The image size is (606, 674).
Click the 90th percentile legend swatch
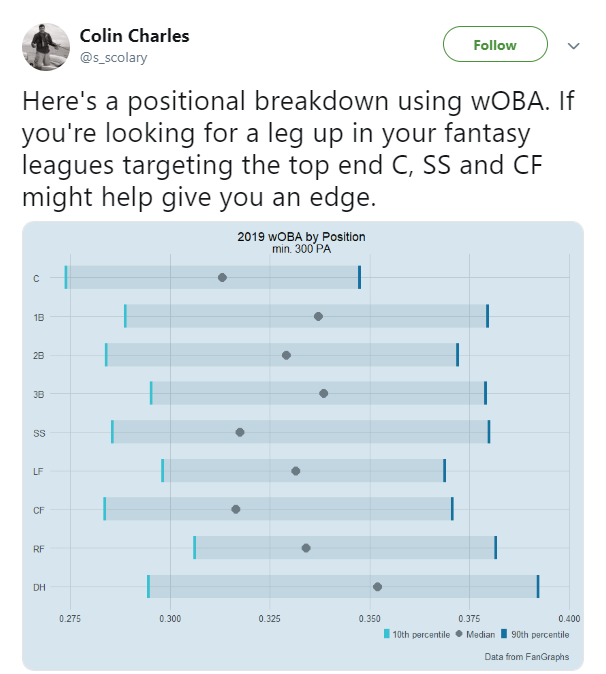(x=504, y=634)
